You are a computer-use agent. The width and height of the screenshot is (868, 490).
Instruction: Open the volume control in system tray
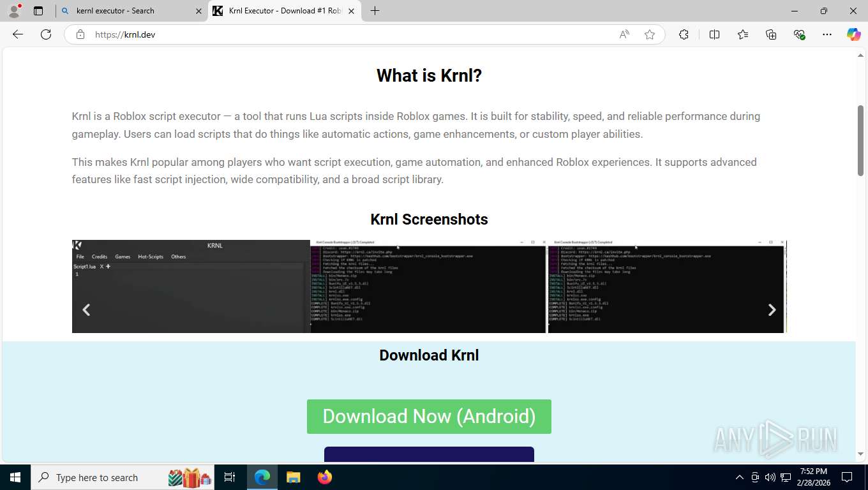(770, 477)
